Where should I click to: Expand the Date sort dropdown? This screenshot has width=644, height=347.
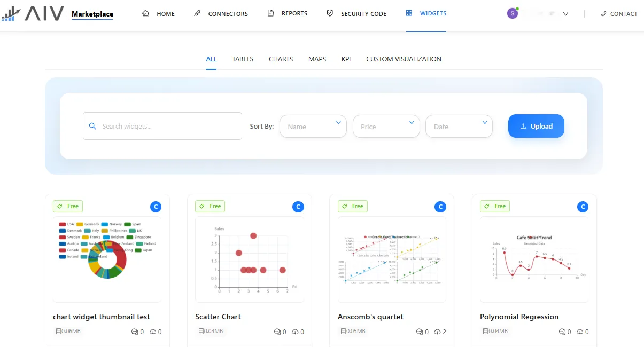pos(459,127)
